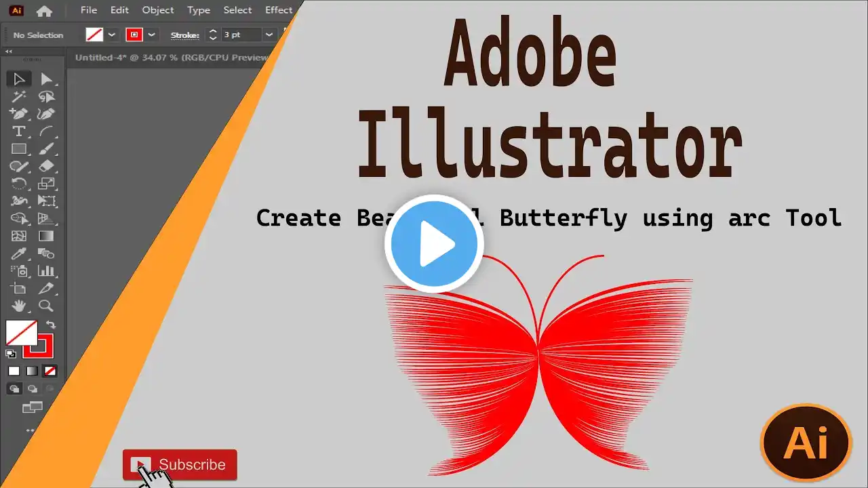
Task: Choose the Free Transform tool
Action: coord(46,201)
